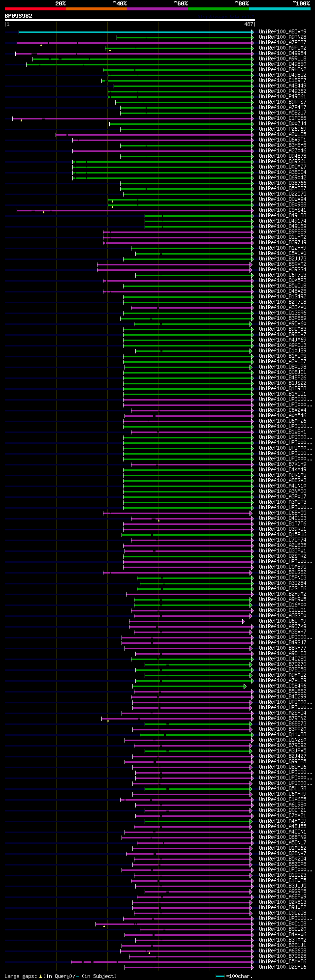Screen dimensions: 315x980
Task: Click the orange ~40% identity legend segment
Action: point(96,9)
